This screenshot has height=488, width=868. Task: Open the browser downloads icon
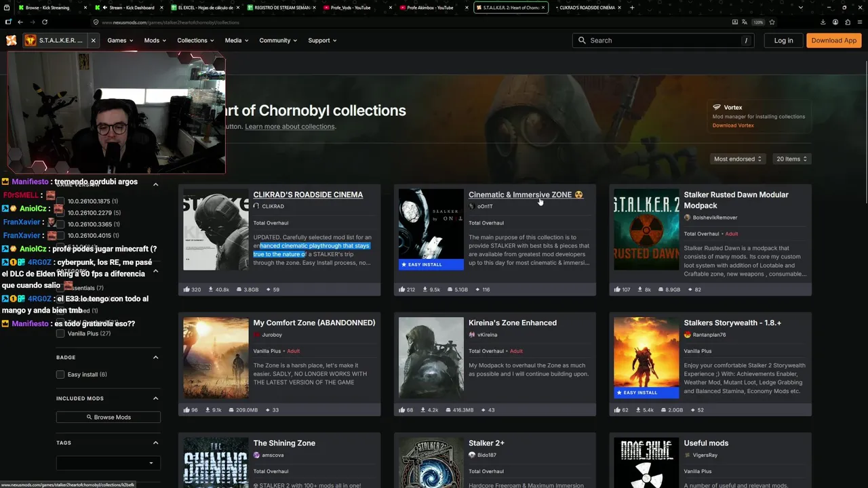[823, 22]
